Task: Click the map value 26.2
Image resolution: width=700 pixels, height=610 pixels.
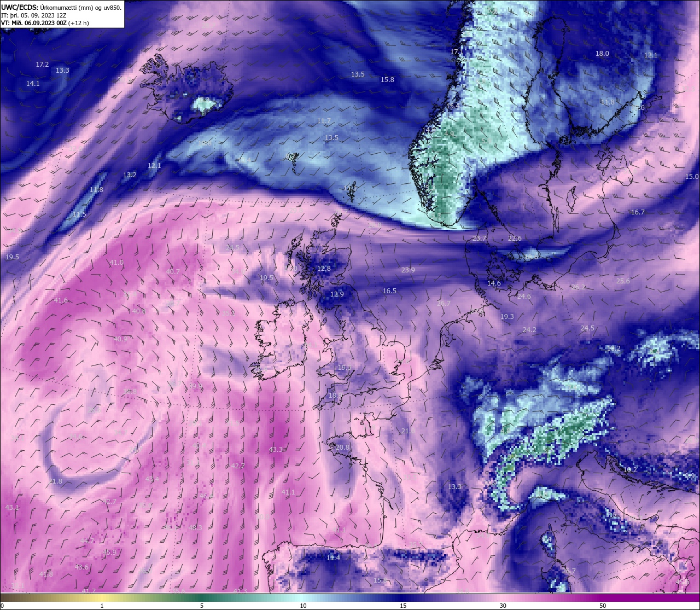Action: 578,287
